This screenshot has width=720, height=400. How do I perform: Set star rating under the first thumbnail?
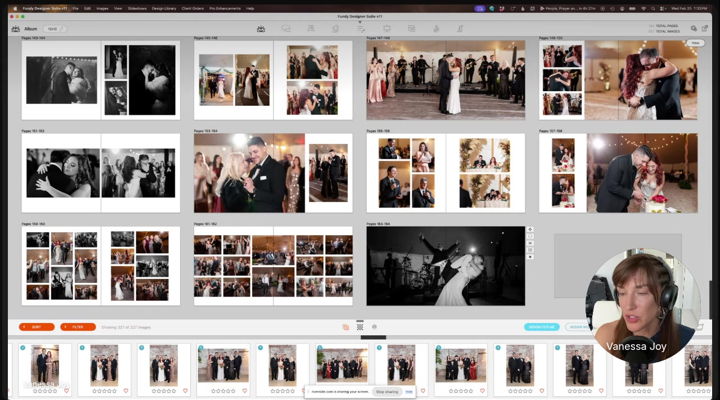click(x=44, y=391)
